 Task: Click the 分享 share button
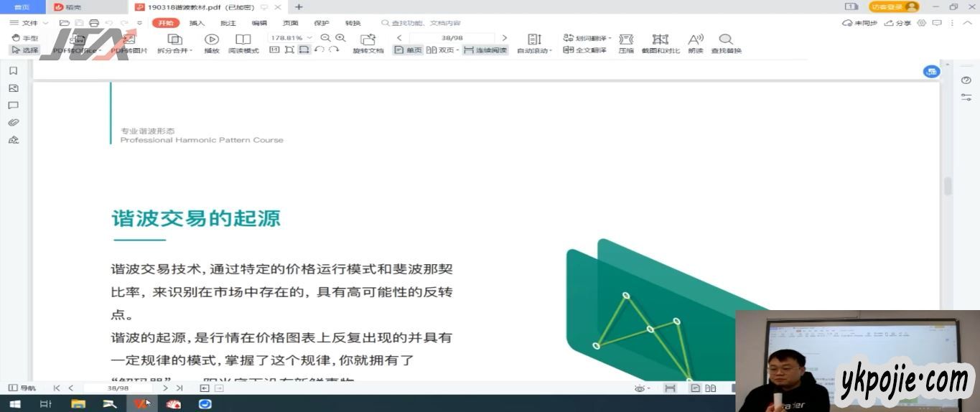pos(898,23)
